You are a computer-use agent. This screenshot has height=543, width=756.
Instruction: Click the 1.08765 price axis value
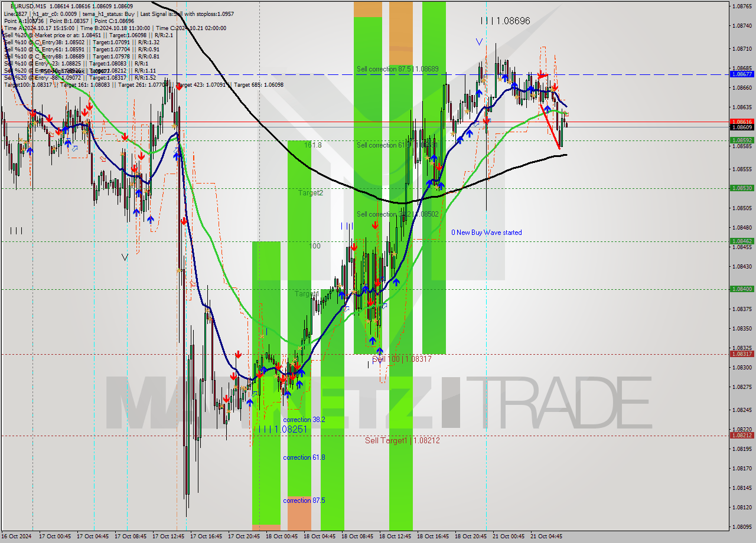[742, 6]
